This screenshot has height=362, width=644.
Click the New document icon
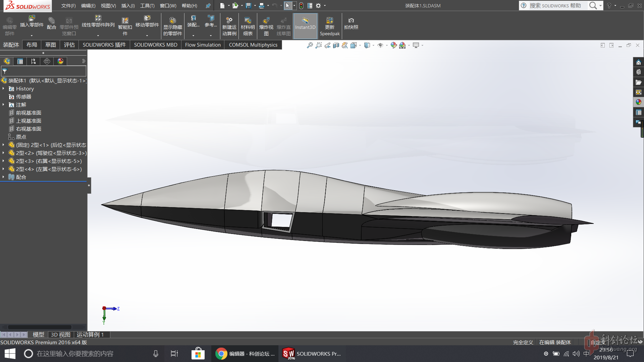(222, 6)
